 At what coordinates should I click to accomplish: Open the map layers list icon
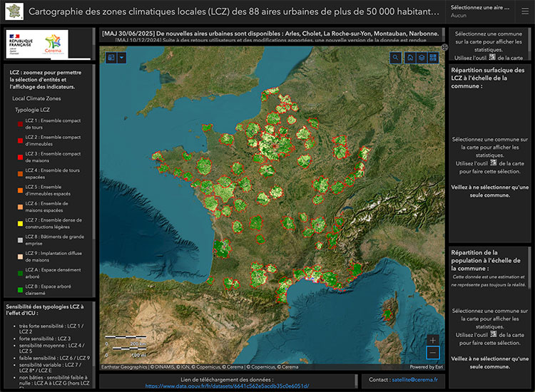[x=422, y=58]
